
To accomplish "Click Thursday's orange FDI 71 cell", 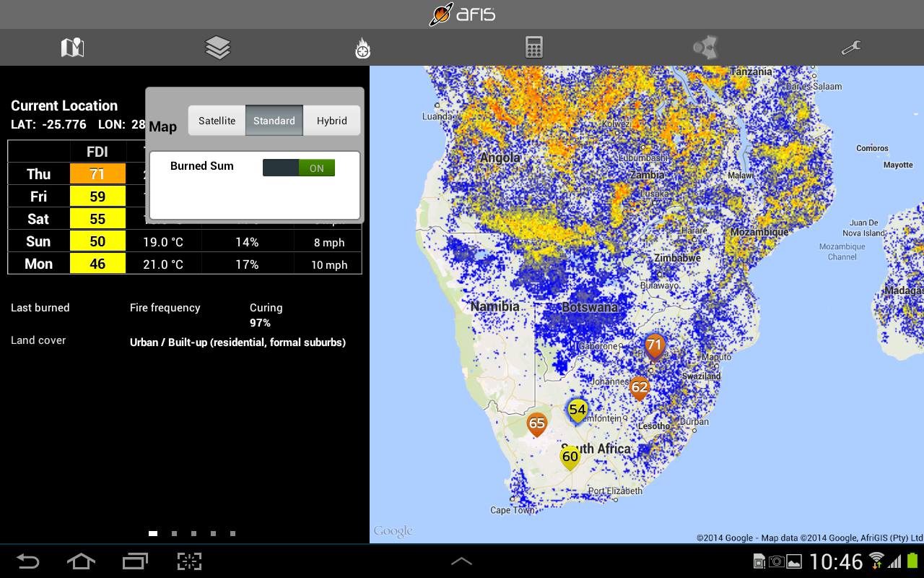I will click(97, 174).
